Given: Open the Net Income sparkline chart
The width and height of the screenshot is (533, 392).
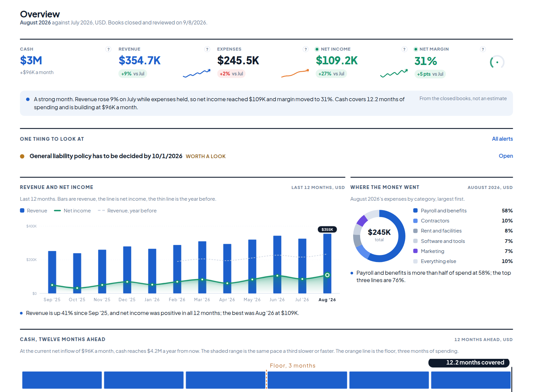Looking at the screenshot, I should [x=394, y=73].
